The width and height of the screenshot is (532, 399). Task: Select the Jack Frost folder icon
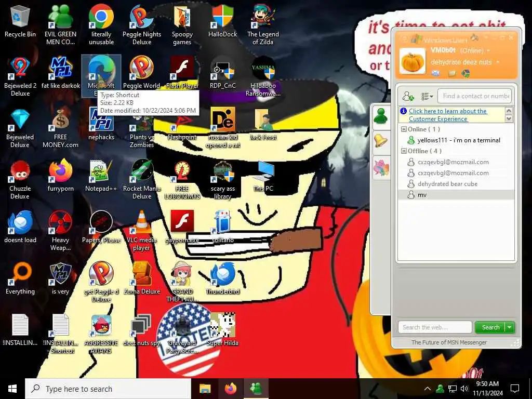[x=263, y=125]
